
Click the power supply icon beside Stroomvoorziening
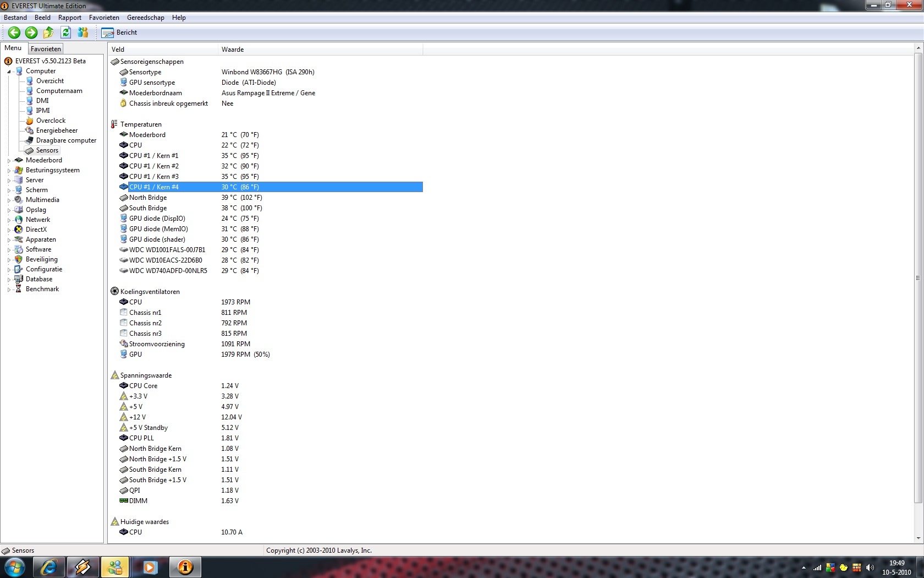tap(123, 344)
